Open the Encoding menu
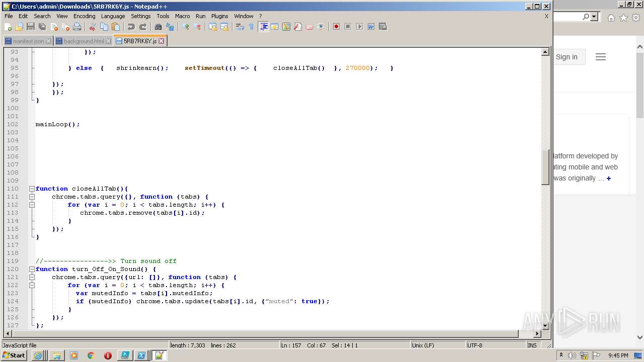 coord(84,16)
